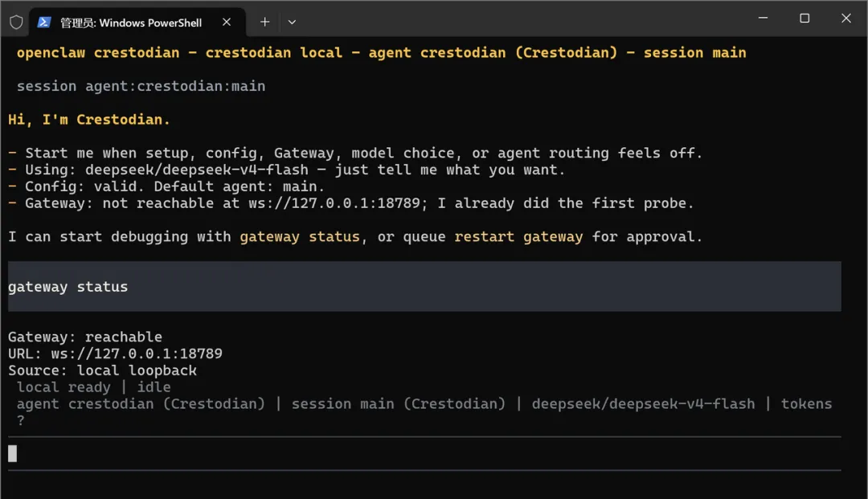Click the highlighted 'restart gateway' command text
Image resolution: width=868 pixels, height=499 pixels.
(x=518, y=237)
